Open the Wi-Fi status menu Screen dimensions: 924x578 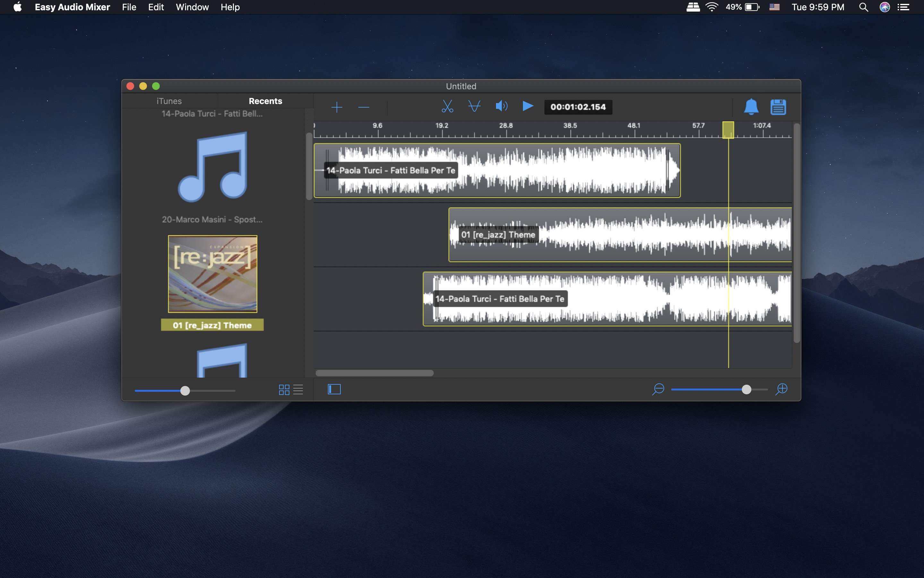(x=712, y=7)
